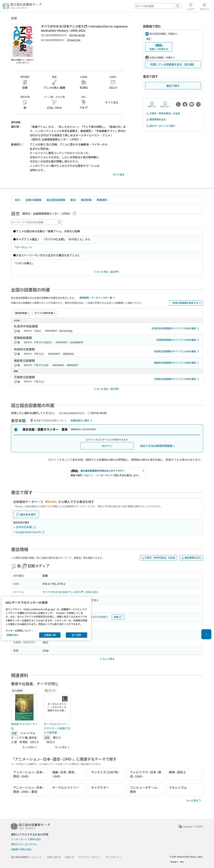Open 札幌市中央図書館のサイトでこの本を確認
Image resolution: width=214 pixels, height=868 pixels.
point(175,328)
